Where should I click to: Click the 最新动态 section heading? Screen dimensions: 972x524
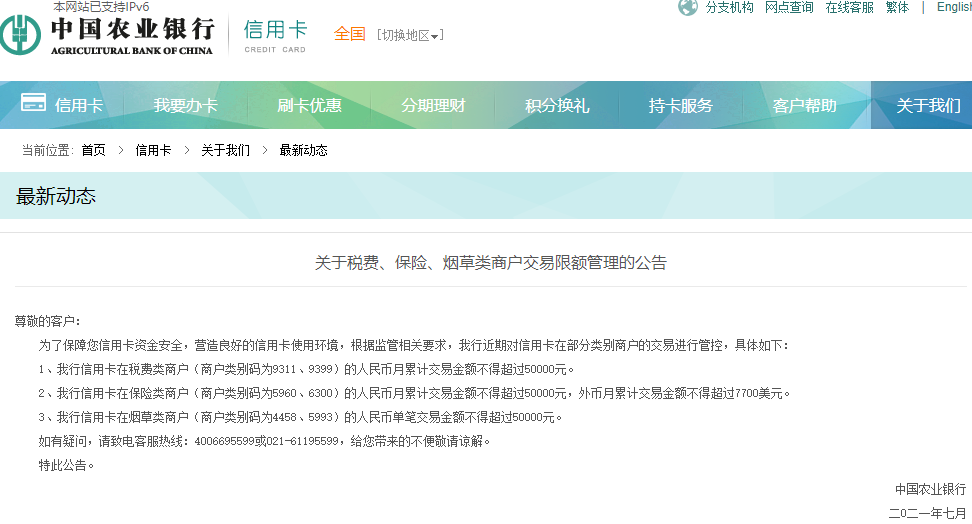56,197
